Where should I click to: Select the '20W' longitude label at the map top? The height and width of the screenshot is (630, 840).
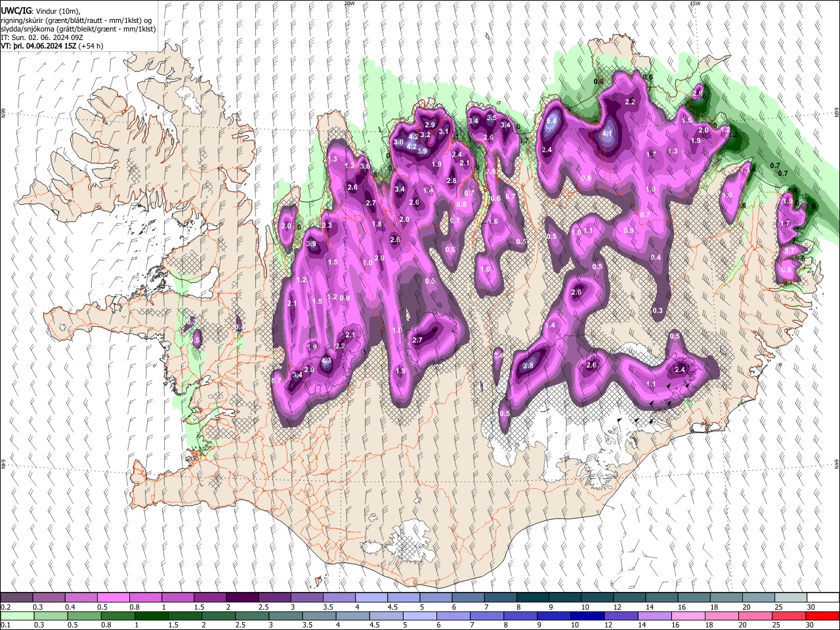348,3
